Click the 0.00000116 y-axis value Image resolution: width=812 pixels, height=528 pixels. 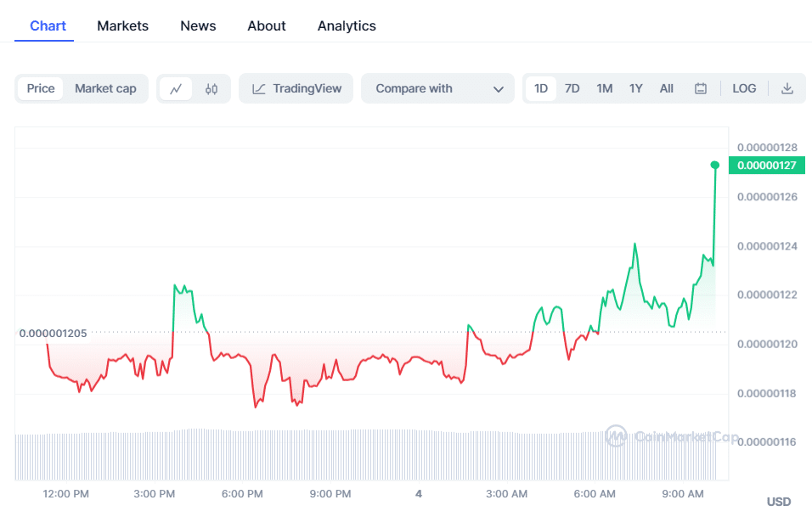click(x=767, y=441)
